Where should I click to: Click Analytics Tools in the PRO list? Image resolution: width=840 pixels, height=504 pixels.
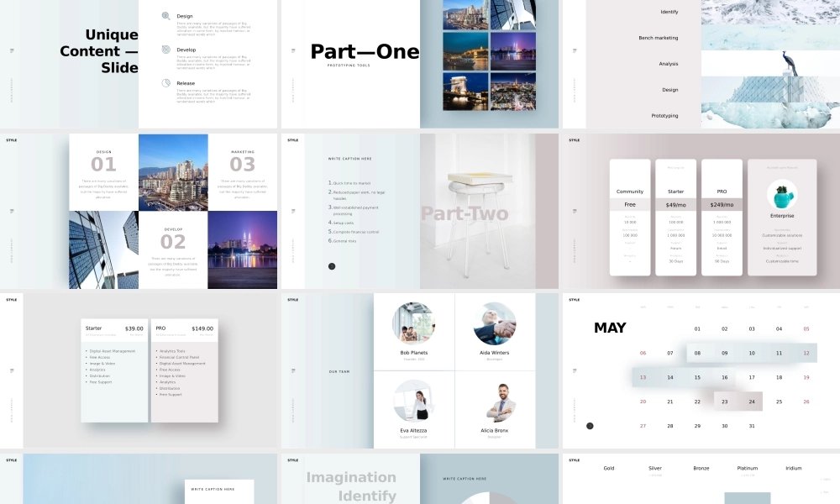click(x=172, y=351)
